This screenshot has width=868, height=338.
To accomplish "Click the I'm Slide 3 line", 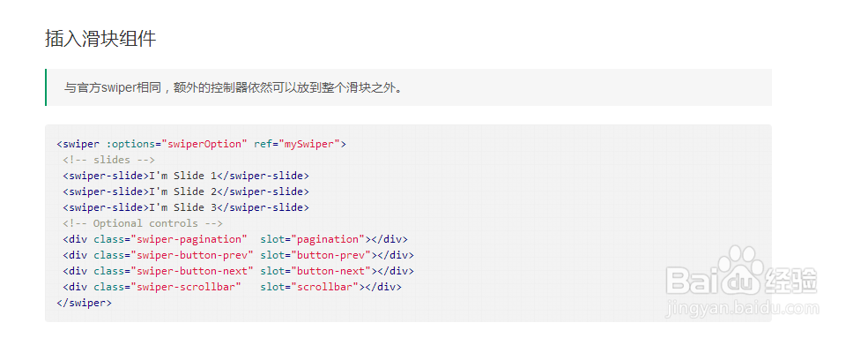I will click(186, 207).
